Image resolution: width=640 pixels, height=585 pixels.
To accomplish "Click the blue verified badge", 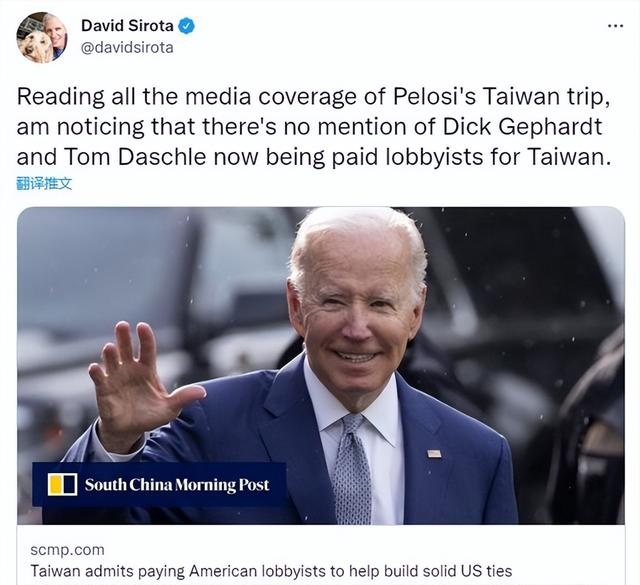I will pos(187,26).
